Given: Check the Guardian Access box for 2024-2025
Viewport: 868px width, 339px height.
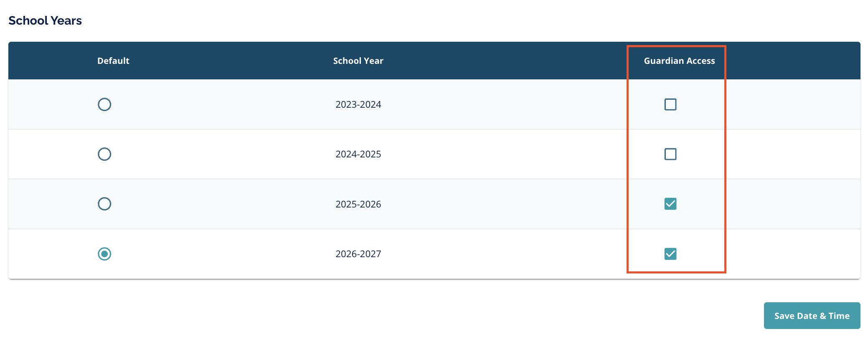Looking at the screenshot, I should [670, 154].
